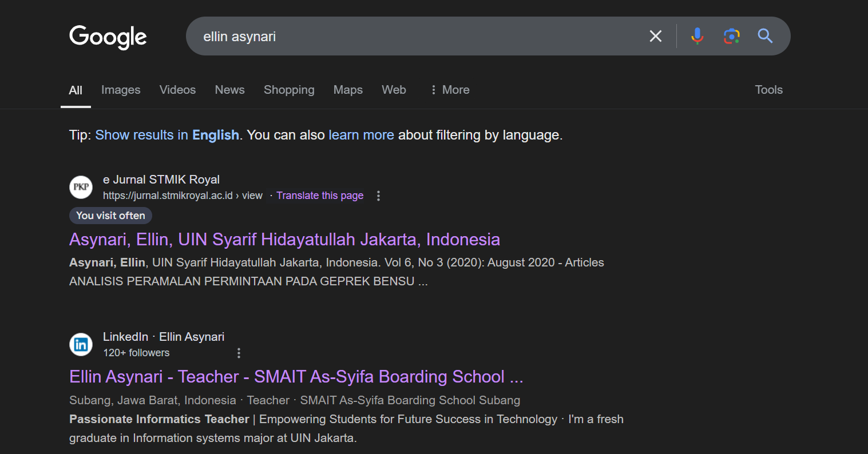Viewport: 868px width, 454px height.
Task: Click the LinkedIn logo icon
Action: click(x=81, y=344)
